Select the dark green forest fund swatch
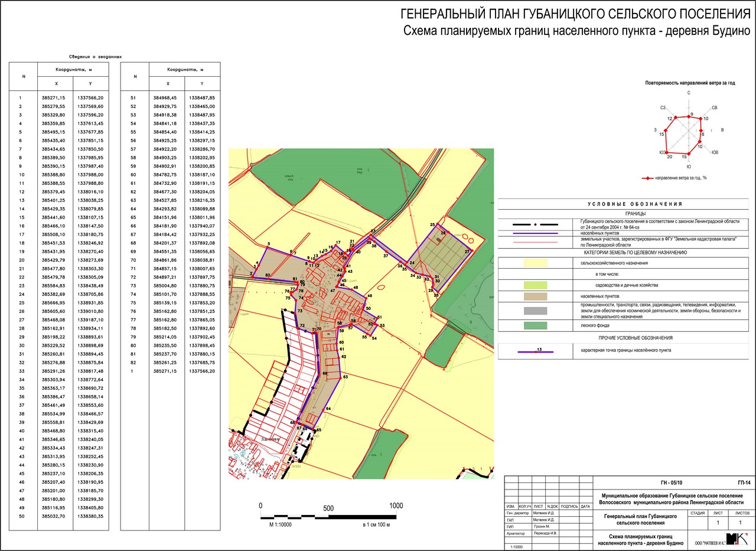This screenshot has width=756, height=551. [535, 325]
